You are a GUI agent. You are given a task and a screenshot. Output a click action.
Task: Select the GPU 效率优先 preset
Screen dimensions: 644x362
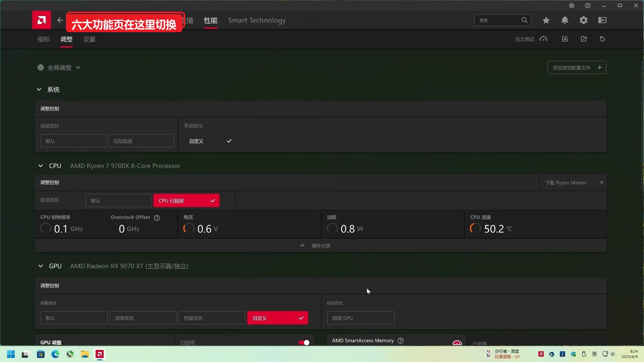[143, 318]
